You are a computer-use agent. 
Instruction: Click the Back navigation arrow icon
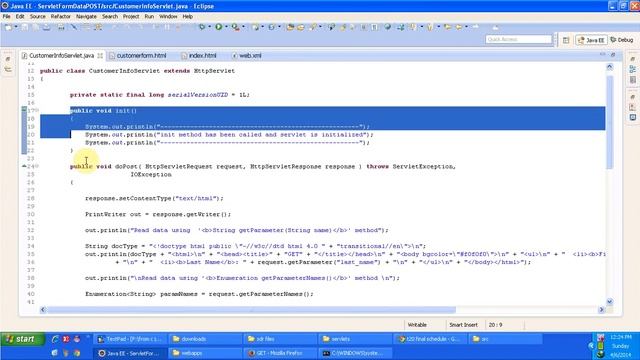(458, 27)
